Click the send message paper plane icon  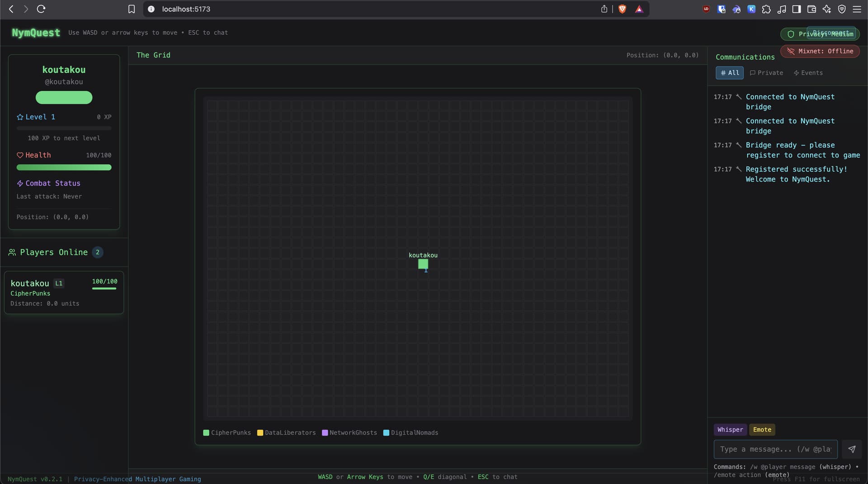tap(852, 449)
